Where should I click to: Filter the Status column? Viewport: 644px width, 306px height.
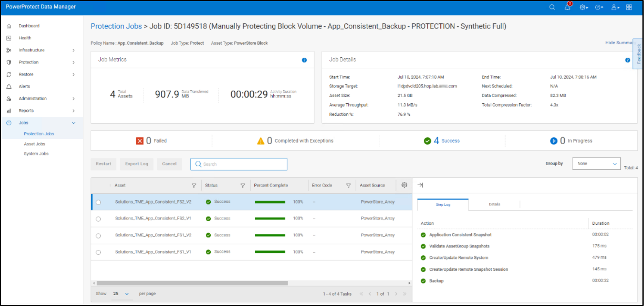(243, 186)
